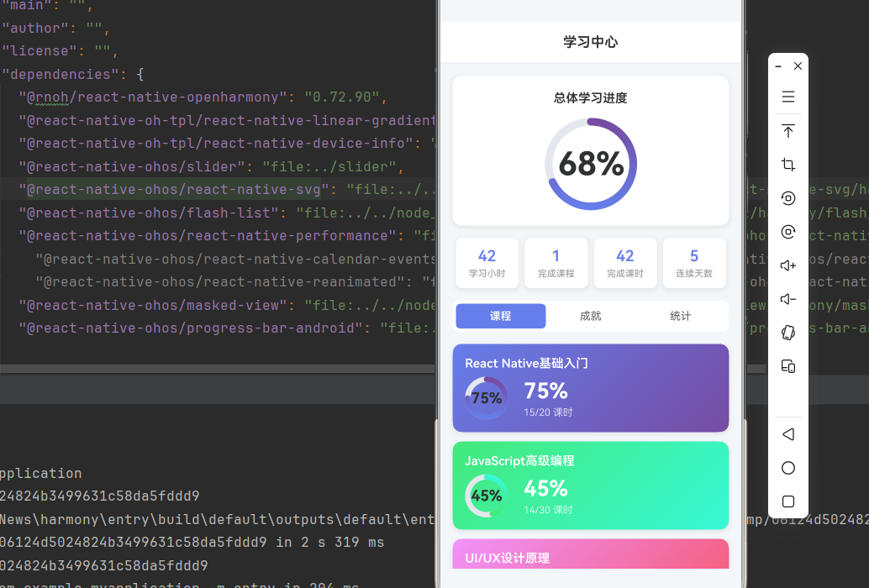Click the react-native-device-info dependency line
Image resolution: width=869 pixels, height=588 pixels.
227,144
